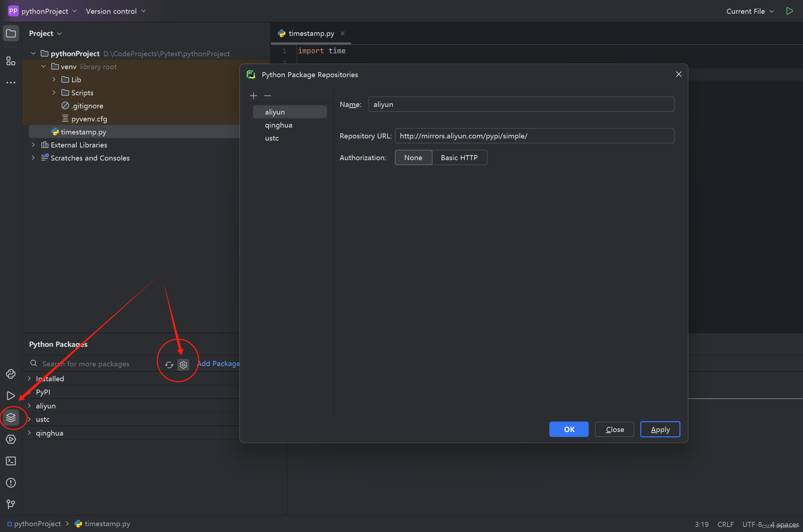Viewport: 803px width, 532px height.
Task: Click the Python Console sidebar icon
Action: (11, 374)
